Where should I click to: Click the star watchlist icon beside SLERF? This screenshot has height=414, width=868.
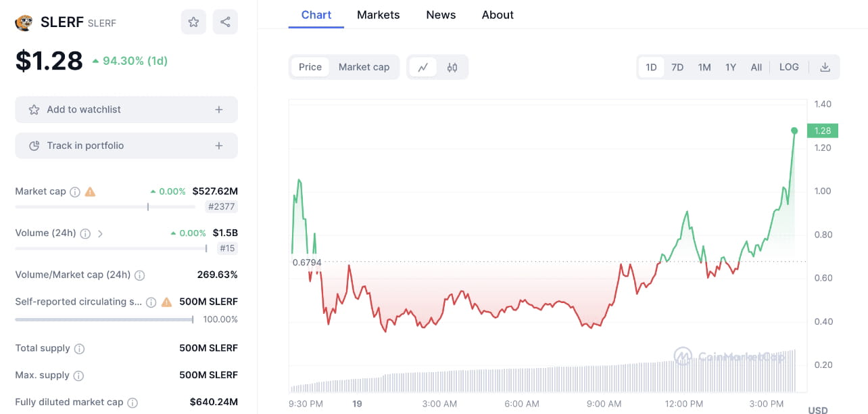tap(193, 22)
